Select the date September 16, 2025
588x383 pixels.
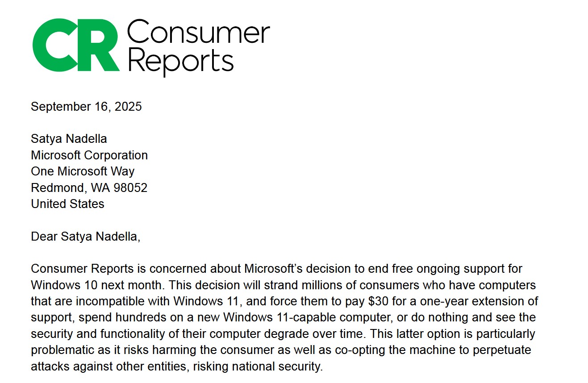point(86,107)
